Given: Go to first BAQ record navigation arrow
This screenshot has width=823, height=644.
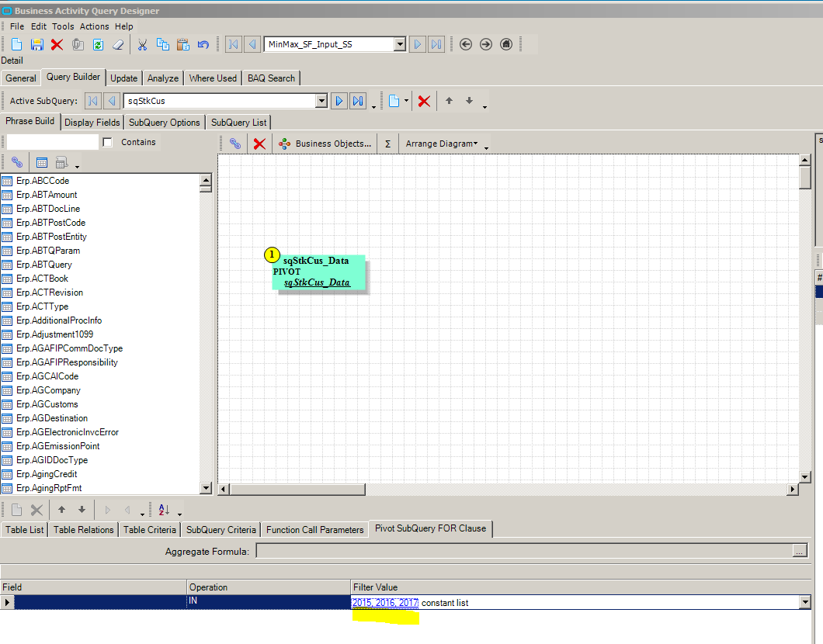Looking at the screenshot, I should (x=233, y=44).
